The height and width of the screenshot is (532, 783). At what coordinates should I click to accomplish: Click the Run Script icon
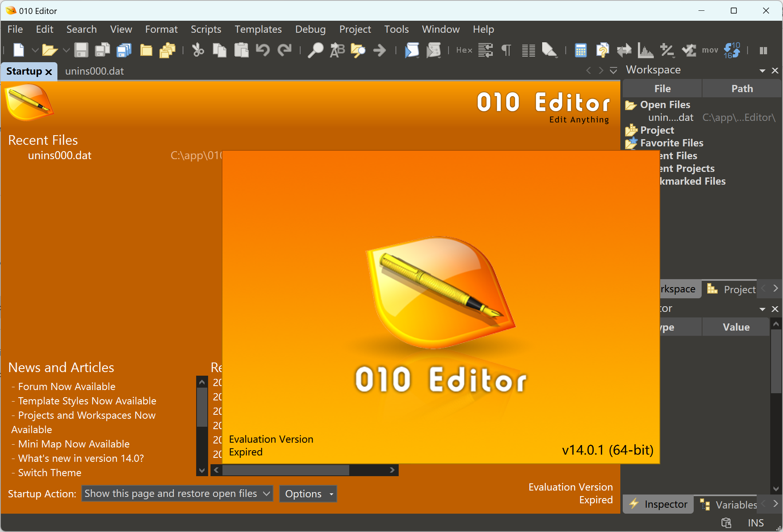pos(412,50)
